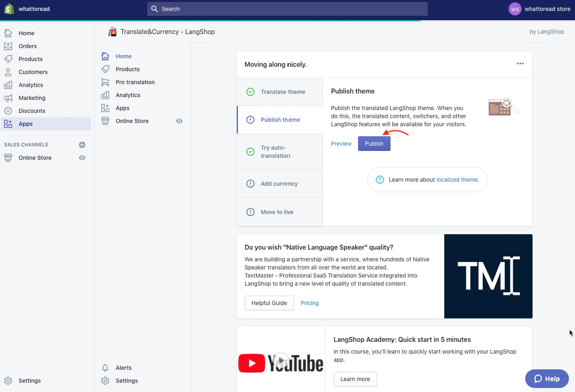The image size is (575, 392).
Task: Open the localized theme link
Action: [457, 180]
